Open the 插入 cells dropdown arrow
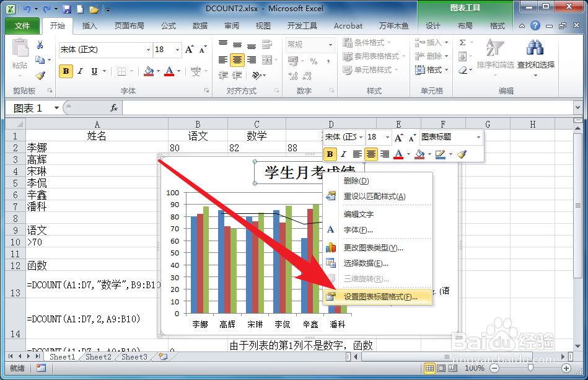Image resolution: width=588 pixels, height=380 pixels. [446, 43]
